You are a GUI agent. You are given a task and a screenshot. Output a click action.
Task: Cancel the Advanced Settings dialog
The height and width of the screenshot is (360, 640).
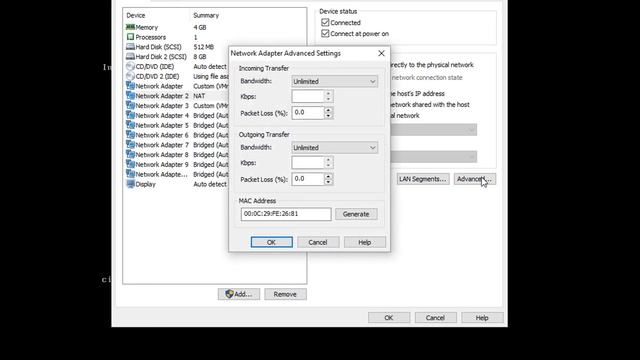318,242
